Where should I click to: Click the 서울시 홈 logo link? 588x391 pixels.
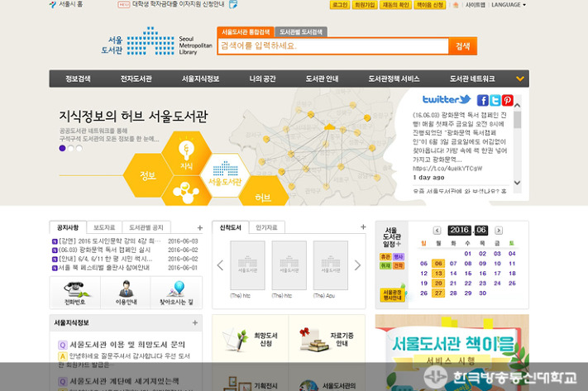tap(66, 5)
